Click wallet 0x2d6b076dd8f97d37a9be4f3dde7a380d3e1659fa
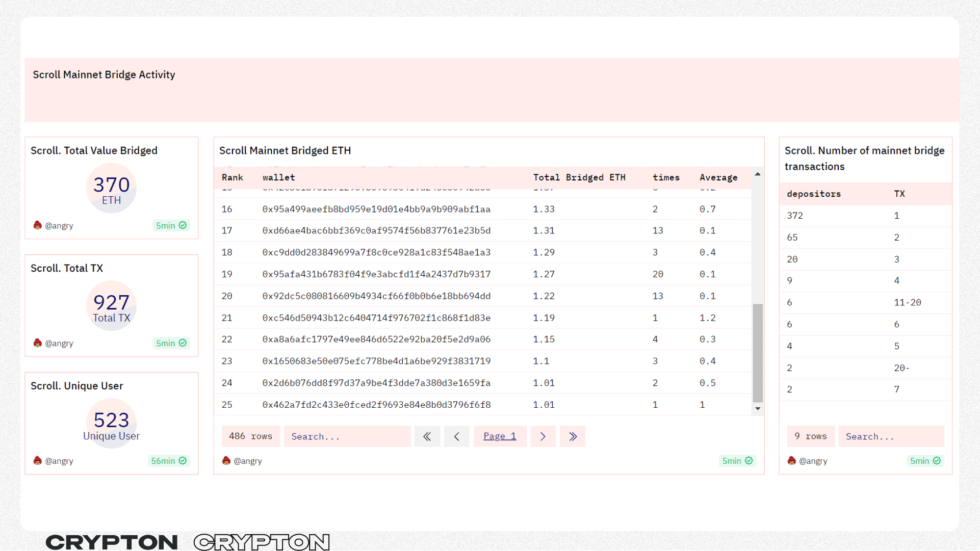This screenshot has width=980, height=551. (x=376, y=383)
